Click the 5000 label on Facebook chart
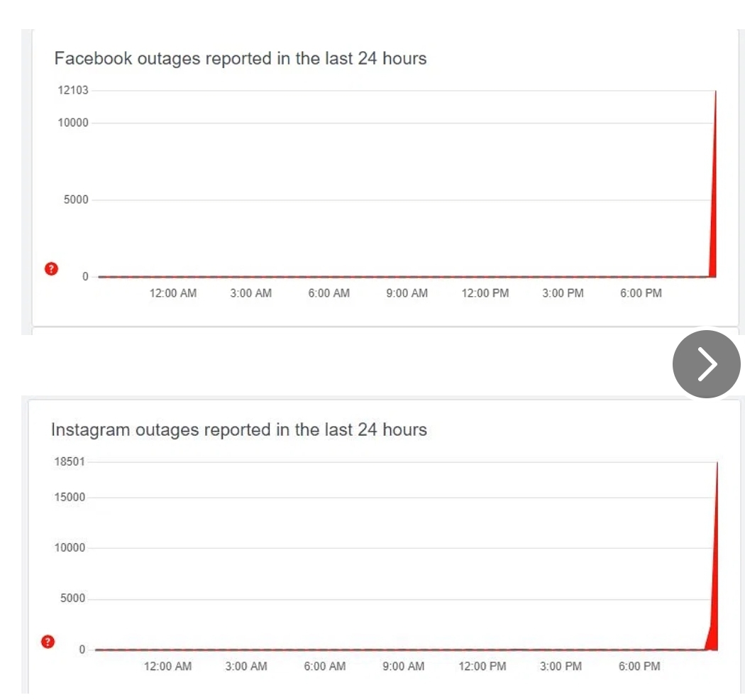The image size is (745, 700). point(77,199)
